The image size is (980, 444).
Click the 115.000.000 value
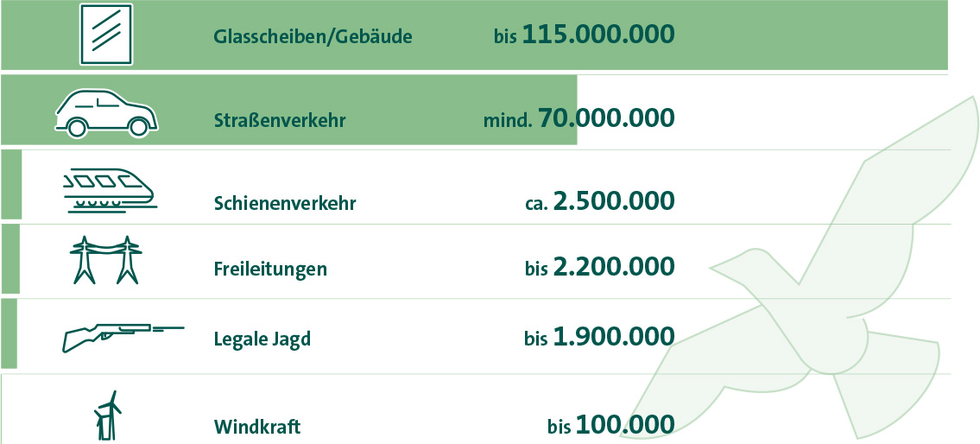[598, 34]
